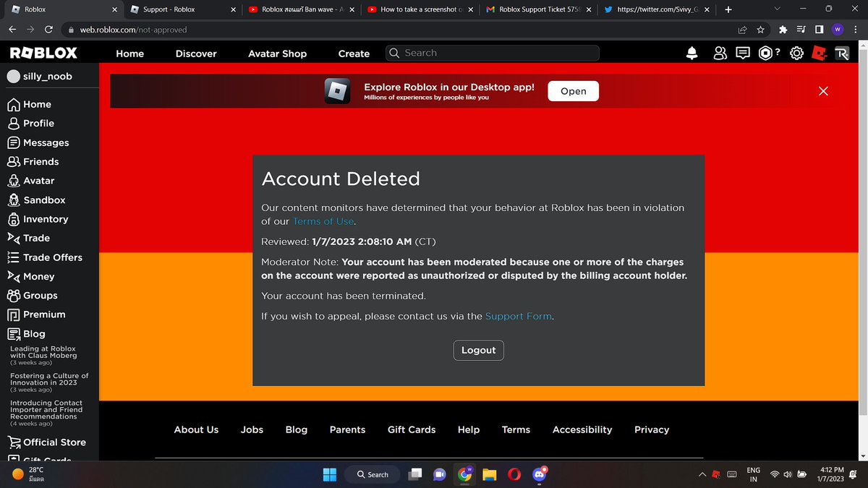Open the chat messages icon in the top bar

click(742, 53)
